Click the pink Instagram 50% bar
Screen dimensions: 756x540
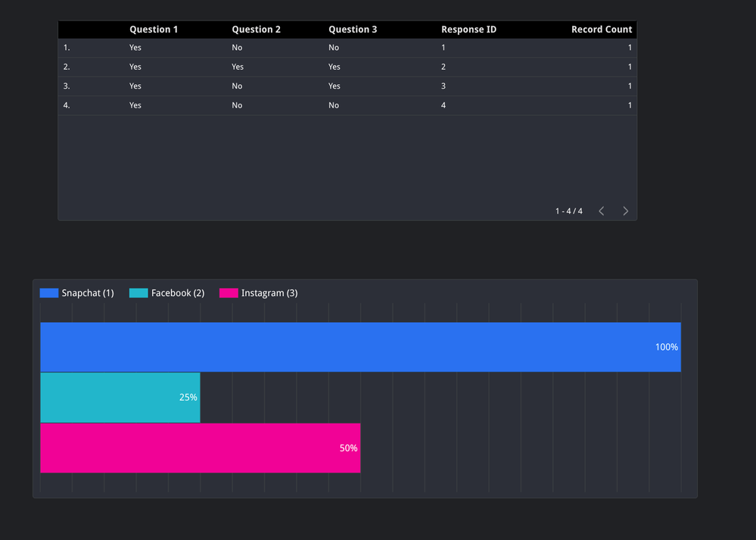tap(200, 448)
